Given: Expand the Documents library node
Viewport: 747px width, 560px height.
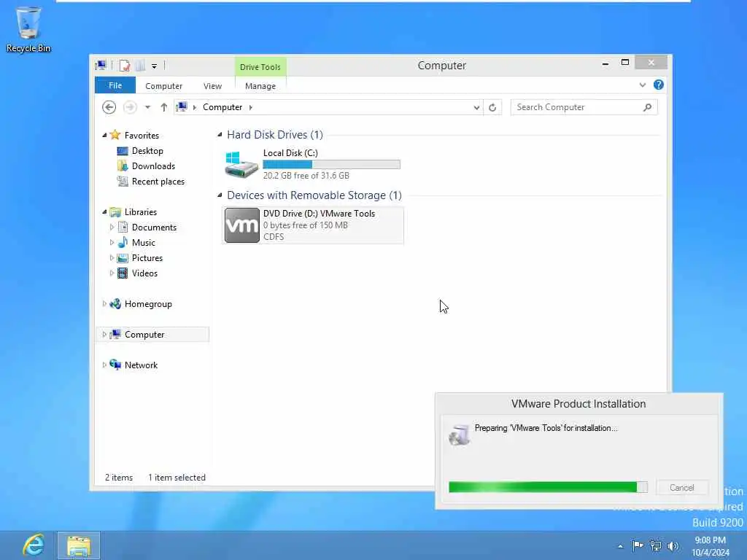Looking at the screenshot, I should point(112,227).
